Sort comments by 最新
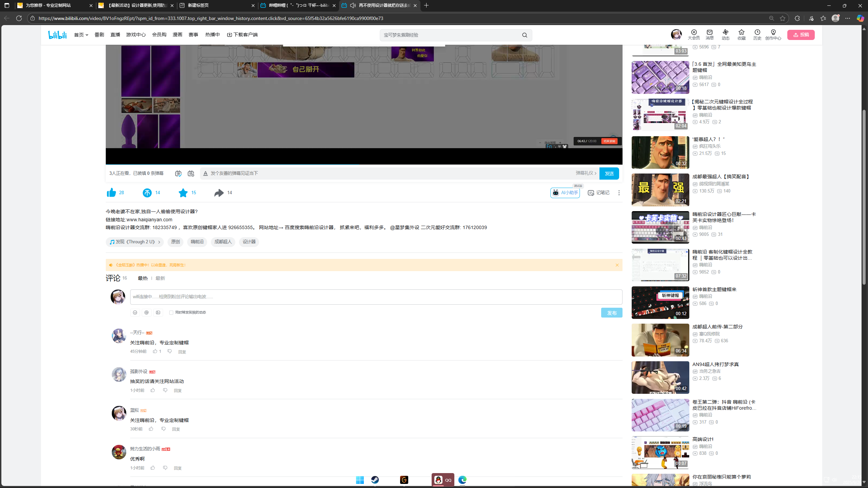868x488 pixels. click(x=160, y=278)
